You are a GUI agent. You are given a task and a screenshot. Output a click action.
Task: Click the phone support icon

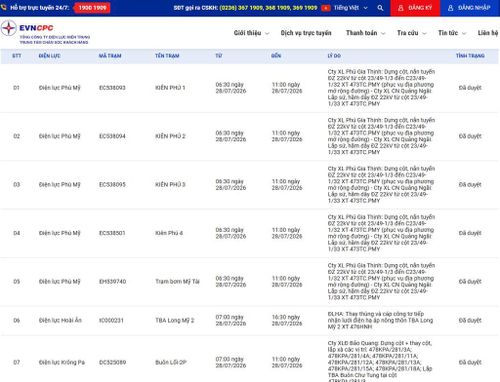click(x=3, y=7)
